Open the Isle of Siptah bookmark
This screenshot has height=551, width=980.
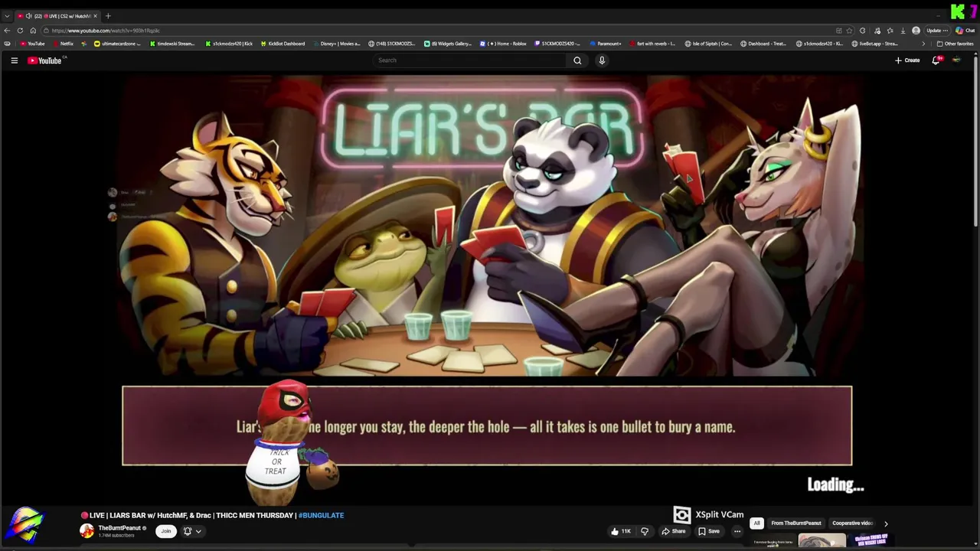[x=708, y=44]
